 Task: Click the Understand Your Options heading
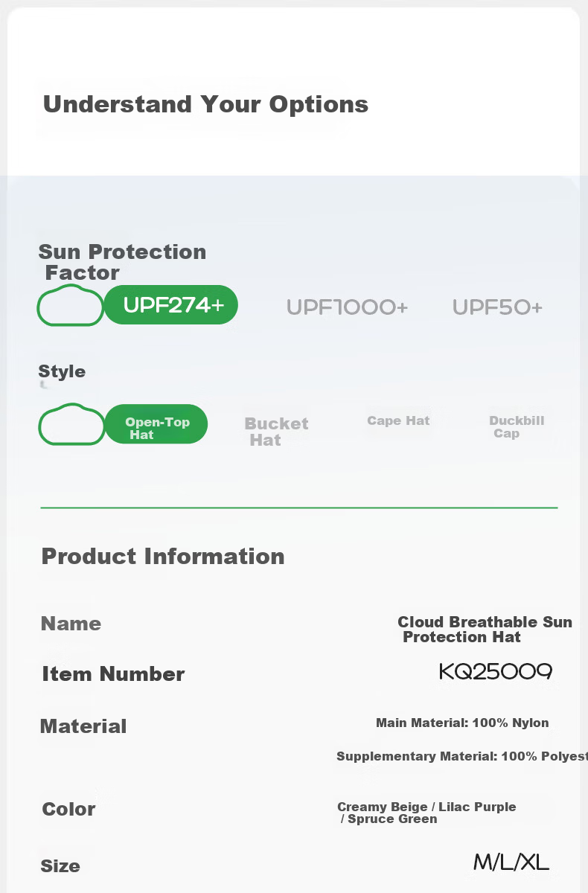click(205, 104)
